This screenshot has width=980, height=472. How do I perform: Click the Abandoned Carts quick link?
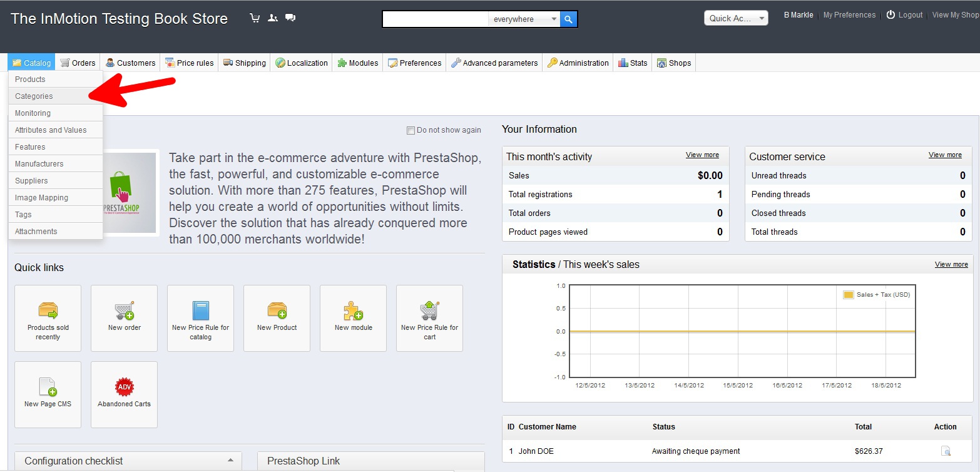[124, 394]
